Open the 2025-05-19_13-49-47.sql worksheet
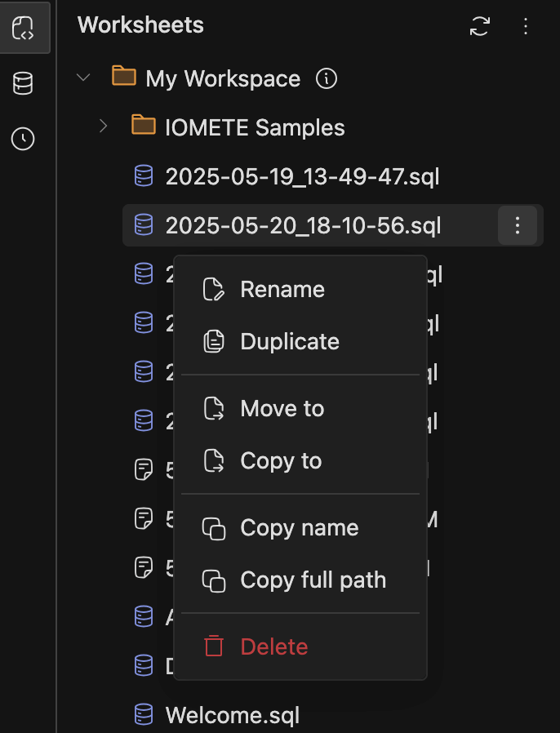The image size is (560, 733). pyautogui.click(x=302, y=175)
